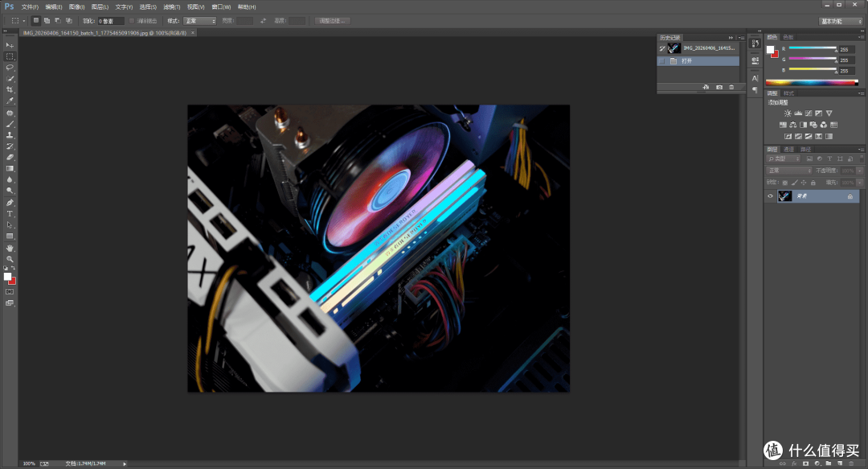Toggle lock all layer icon
The image size is (868, 469).
(813, 183)
